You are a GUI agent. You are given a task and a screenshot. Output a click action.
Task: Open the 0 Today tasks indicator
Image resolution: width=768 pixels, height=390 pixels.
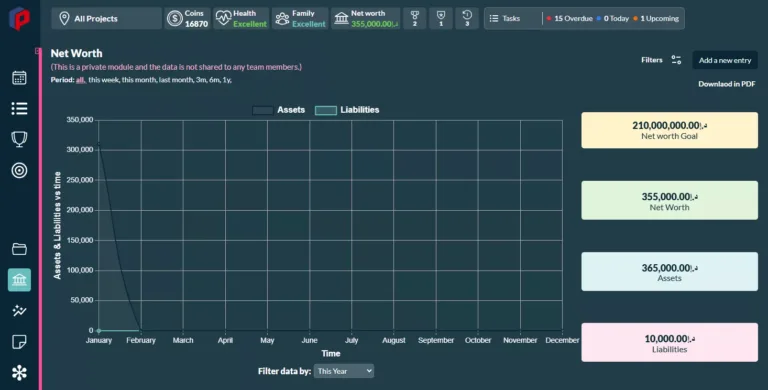coord(613,19)
